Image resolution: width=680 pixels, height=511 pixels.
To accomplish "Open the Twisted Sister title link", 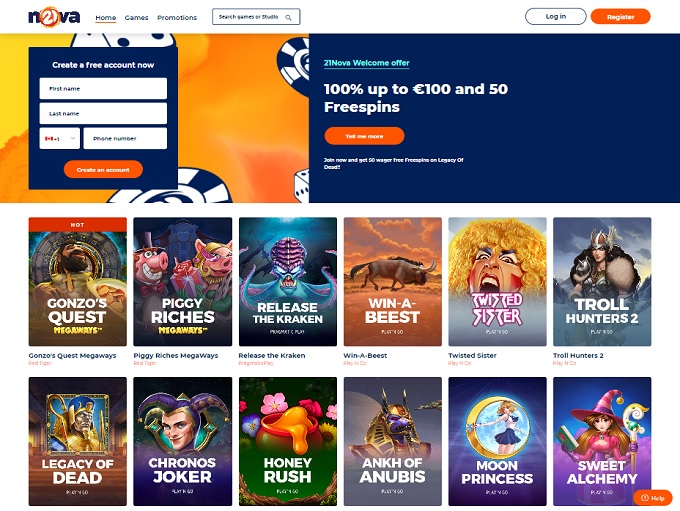I will pyautogui.click(x=472, y=355).
